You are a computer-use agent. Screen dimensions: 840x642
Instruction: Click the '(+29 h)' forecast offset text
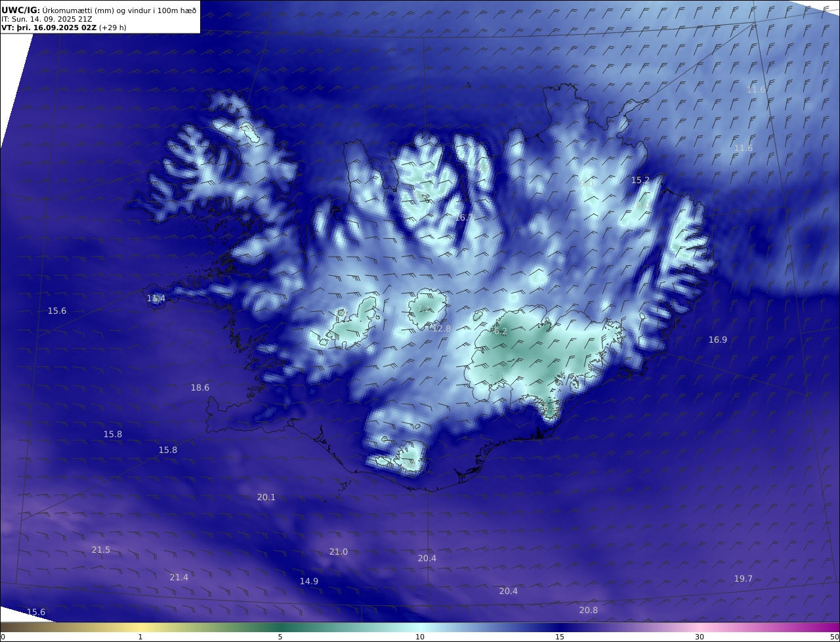[x=113, y=29]
